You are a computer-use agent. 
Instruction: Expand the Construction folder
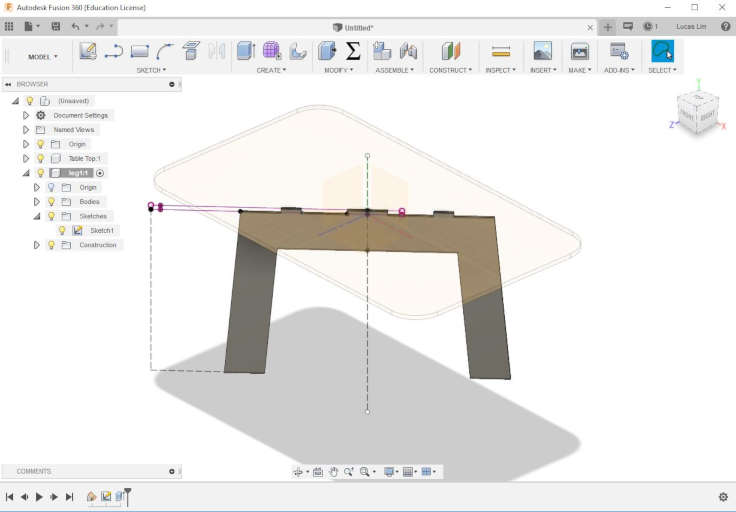(x=37, y=245)
